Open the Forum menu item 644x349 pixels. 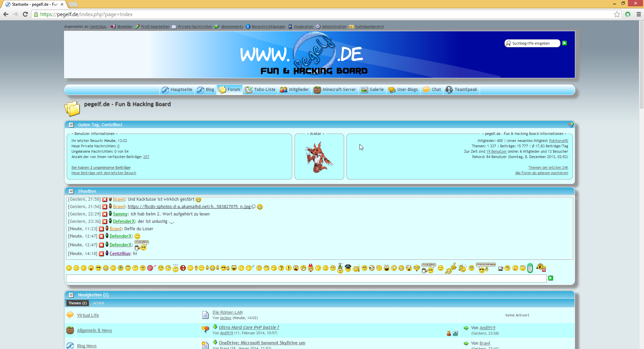coord(230,90)
